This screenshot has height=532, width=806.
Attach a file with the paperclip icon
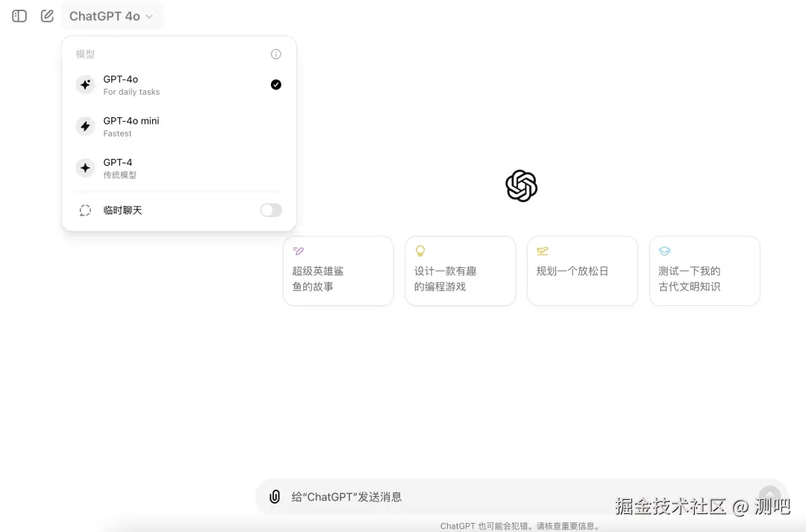point(275,496)
